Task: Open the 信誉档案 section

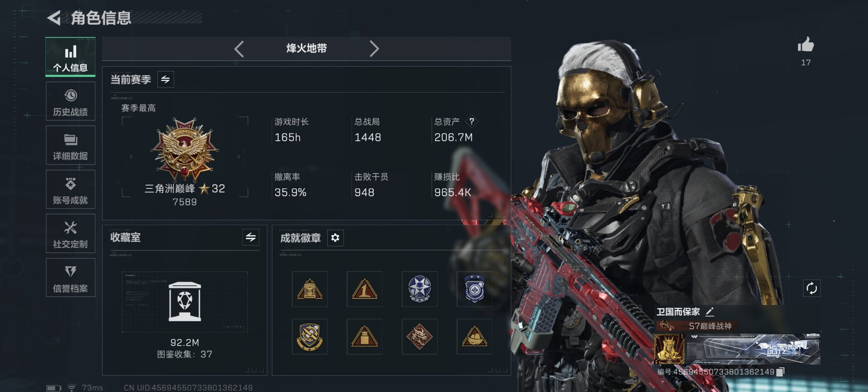Action: (x=70, y=278)
